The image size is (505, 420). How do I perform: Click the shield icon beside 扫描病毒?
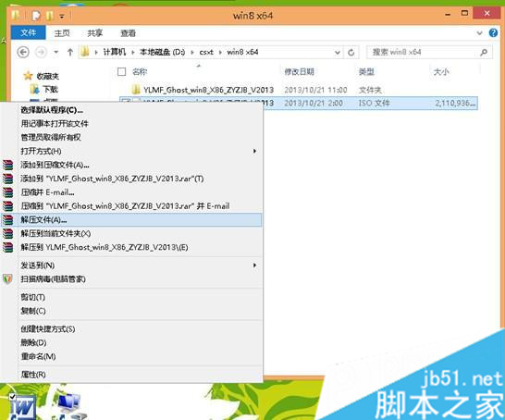pyautogui.click(x=7, y=279)
